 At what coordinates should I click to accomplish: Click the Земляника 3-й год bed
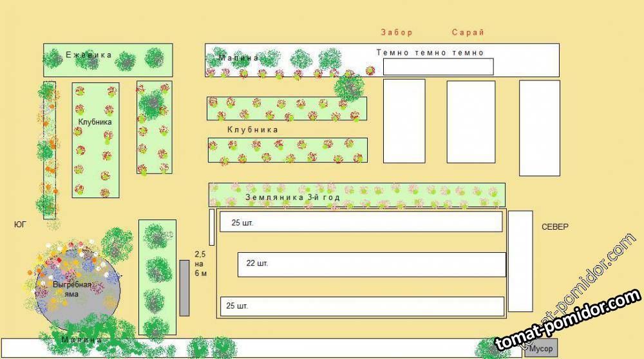356,195
